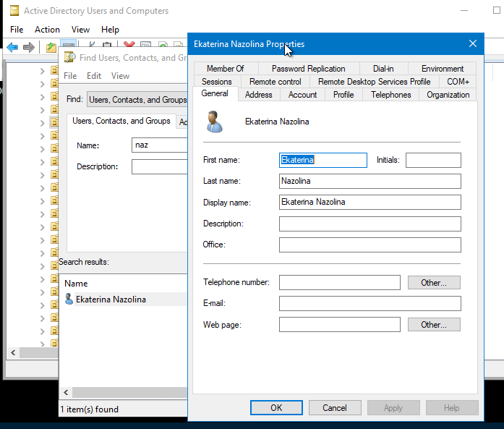Click the user avatar icon in Properties dialog

pyautogui.click(x=214, y=122)
